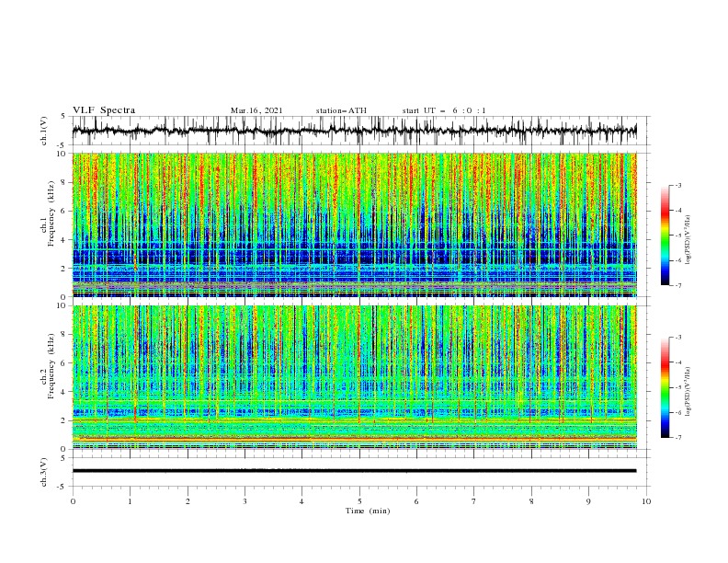This screenshot has height=563, width=728.
Task: Click the 'start UT = 6 :0 :1' label
Action: pyautogui.click(x=444, y=110)
